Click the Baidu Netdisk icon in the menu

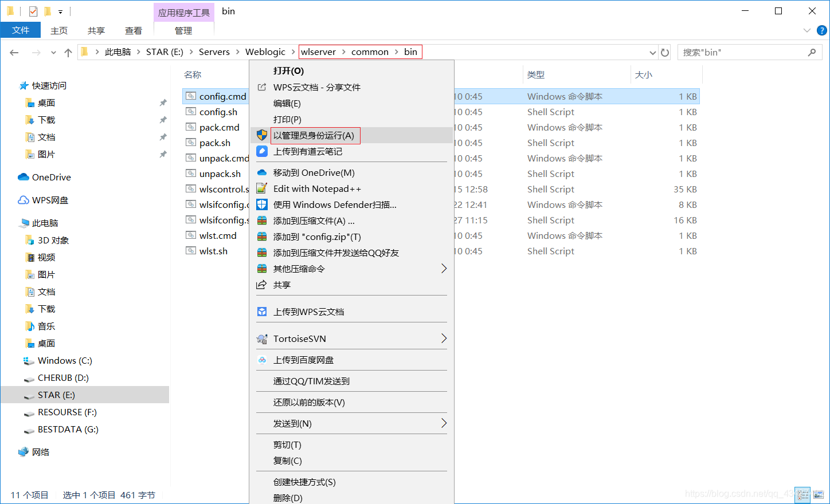coord(262,360)
